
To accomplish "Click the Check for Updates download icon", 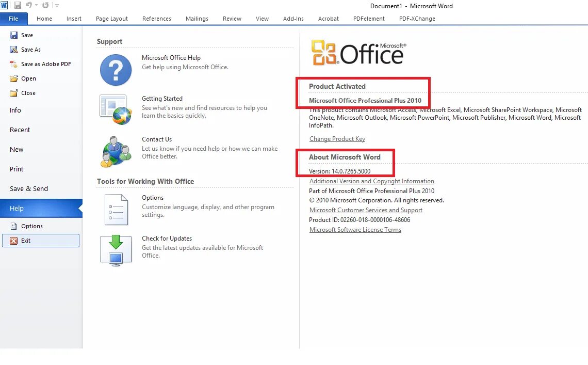I will point(116,250).
